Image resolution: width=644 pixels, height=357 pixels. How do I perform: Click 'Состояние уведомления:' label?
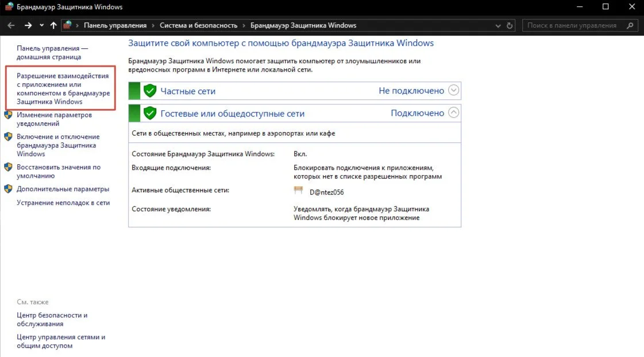click(171, 209)
